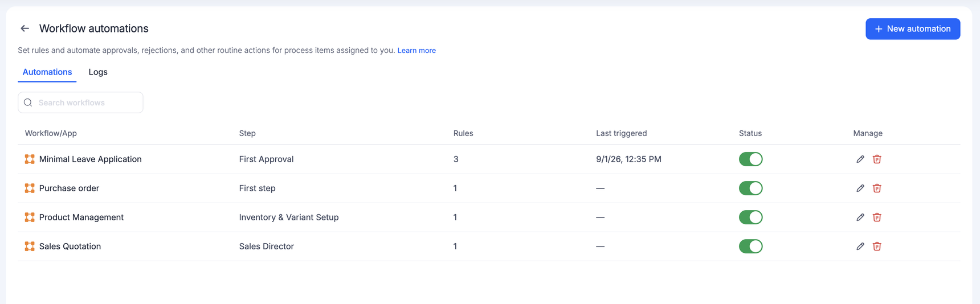980x304 pixels.
Task: Click the pencil icon for Purchase order
Action: pos(860,188)
